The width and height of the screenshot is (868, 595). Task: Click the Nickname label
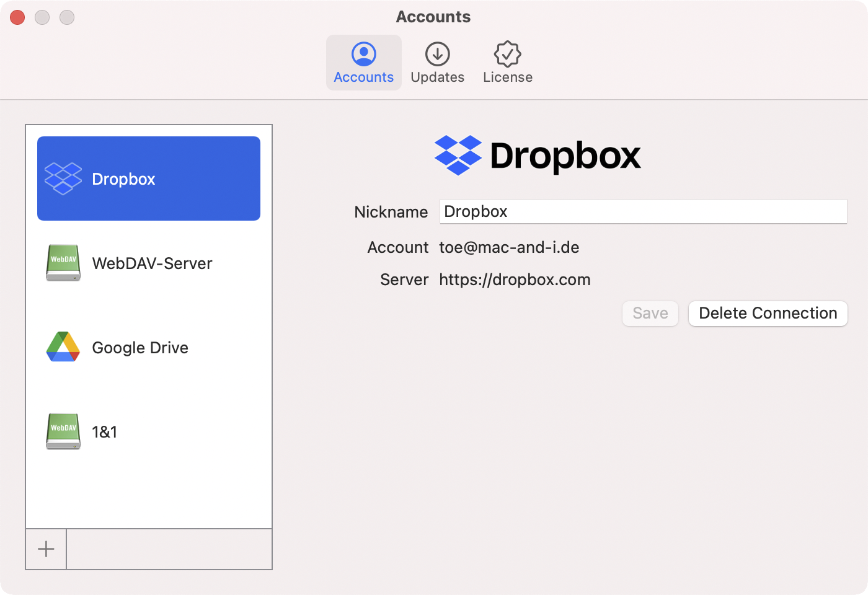391,212
